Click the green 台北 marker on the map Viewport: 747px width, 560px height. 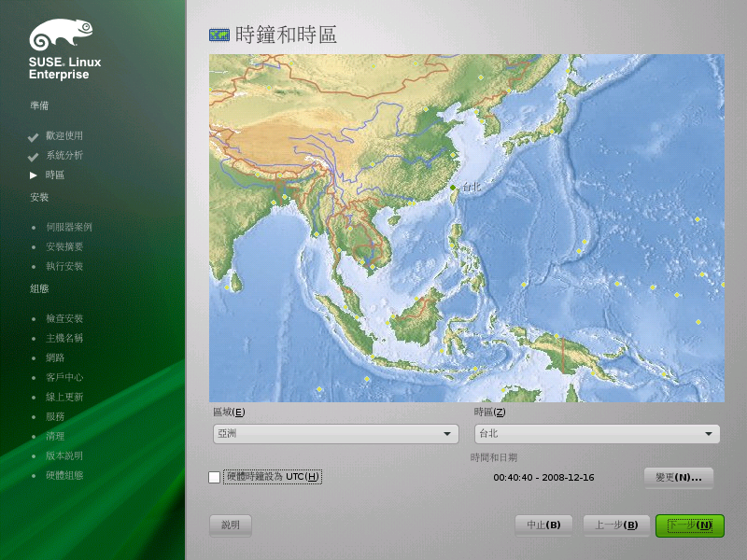click(453, 188)
